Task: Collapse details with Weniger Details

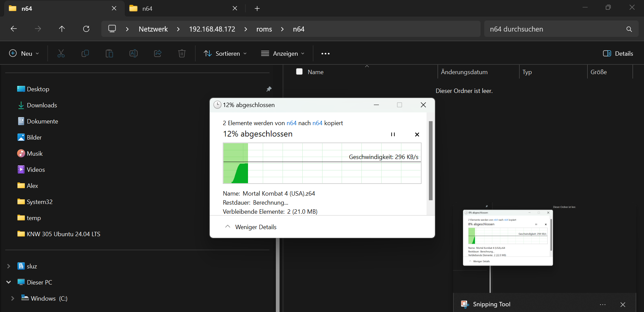Action: pos(251,227)
